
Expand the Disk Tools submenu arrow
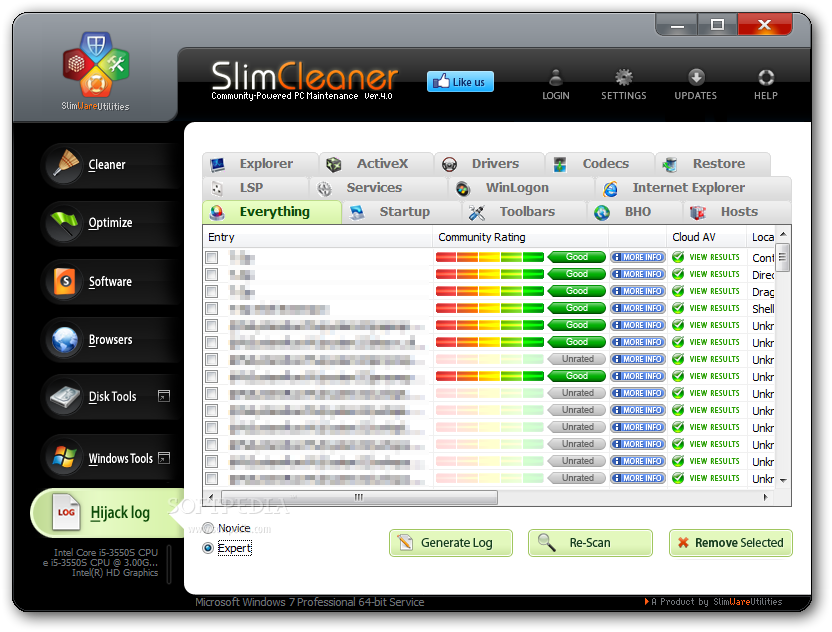164,396
